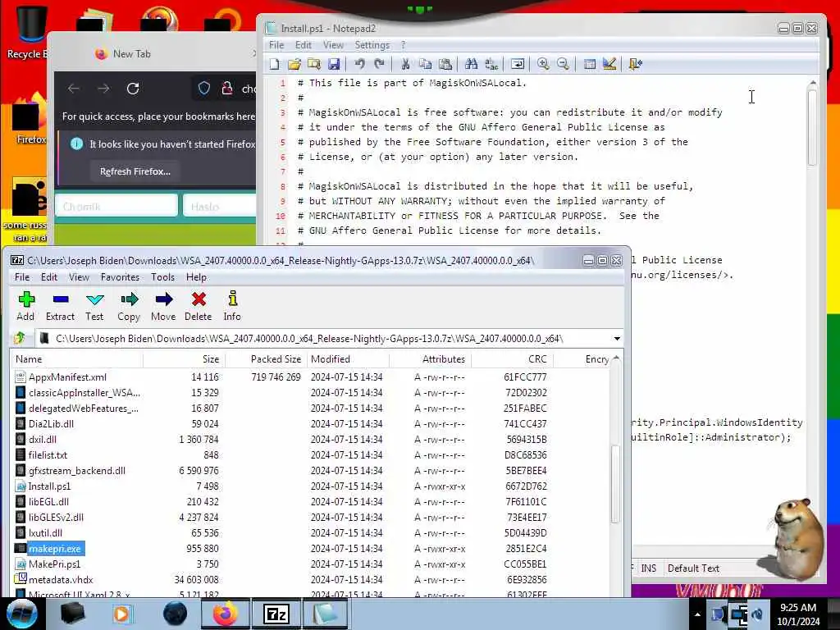Screen dimensions: 840x630
Task: Select makepri.exe in the 7-Zip list
Action: pos(55,549)
